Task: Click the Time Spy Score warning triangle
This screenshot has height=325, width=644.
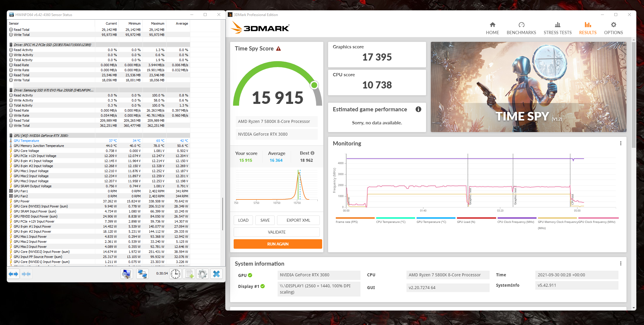Action: (279, 49)
